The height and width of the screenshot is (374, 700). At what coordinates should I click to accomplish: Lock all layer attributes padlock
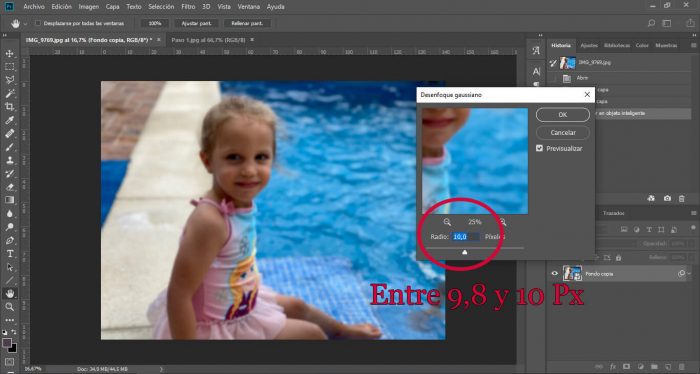(618, 258)
